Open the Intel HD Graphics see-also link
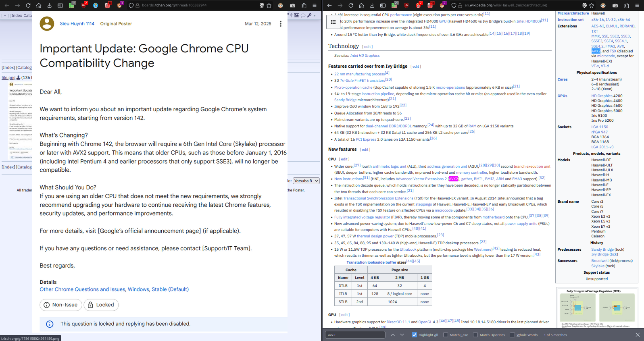This screenshot has height=341, width=644. click(x=365, y=56)
